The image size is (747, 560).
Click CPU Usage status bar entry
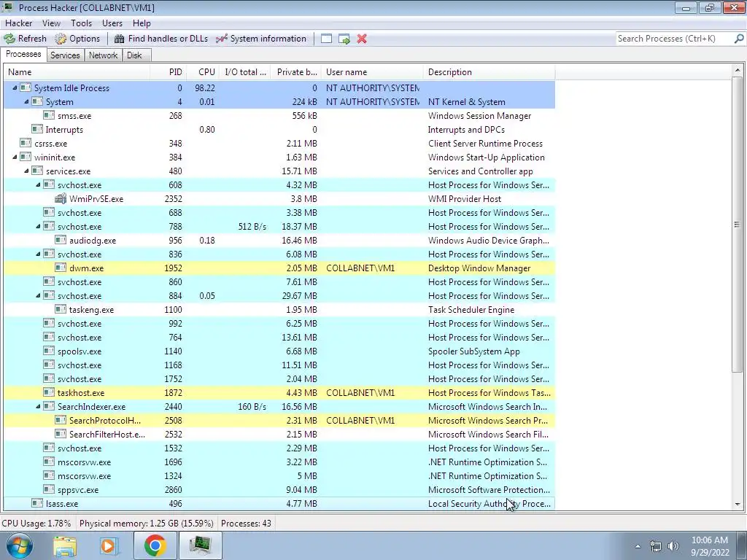36,524
